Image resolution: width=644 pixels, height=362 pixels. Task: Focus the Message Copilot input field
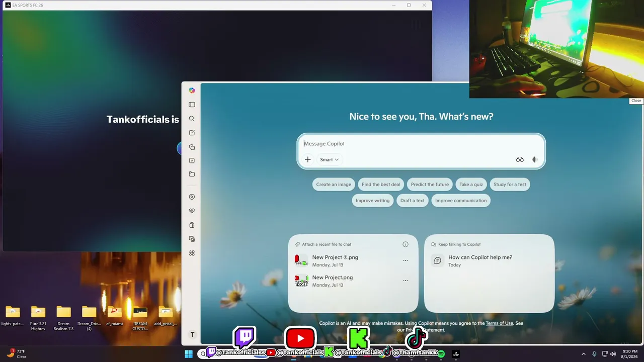click(x=421, y=144)
